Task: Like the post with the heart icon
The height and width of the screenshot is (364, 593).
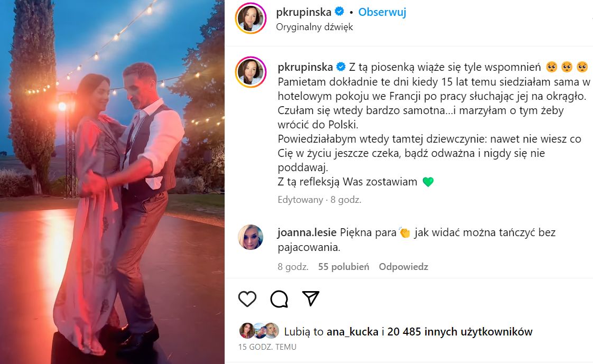Action: [247, 299]
